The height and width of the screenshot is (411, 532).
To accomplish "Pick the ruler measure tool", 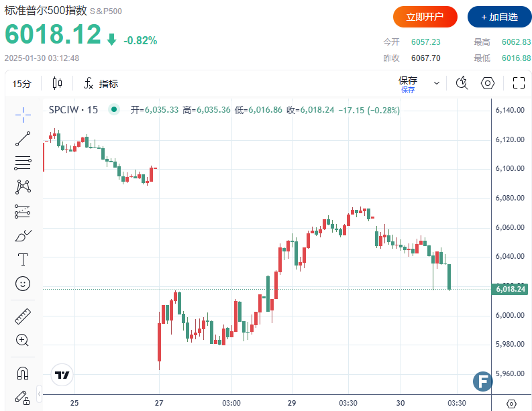I will coord(23,316).
